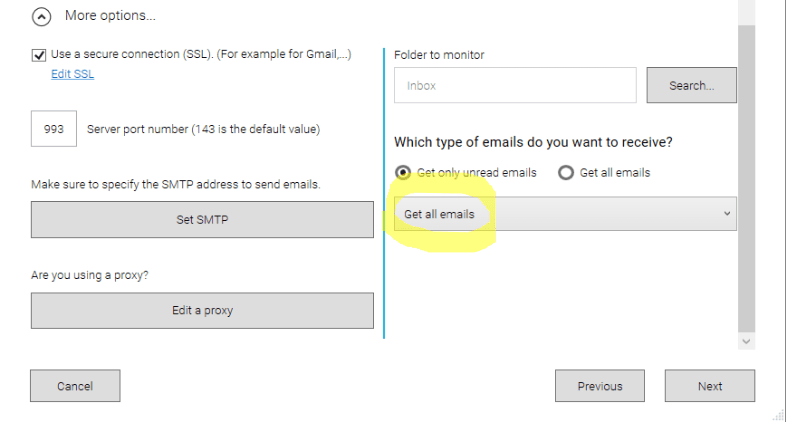Image resolution: width=786 pixels, height=422 pixels.
Task: Click the vertical scrollbar thumb
Action: click(x=746, y=178)
